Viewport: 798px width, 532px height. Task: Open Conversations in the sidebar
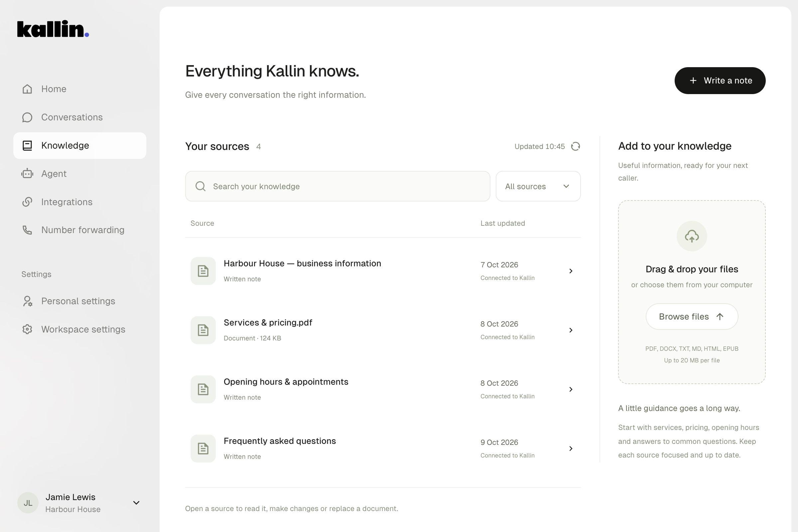click(x=80, y=117)
